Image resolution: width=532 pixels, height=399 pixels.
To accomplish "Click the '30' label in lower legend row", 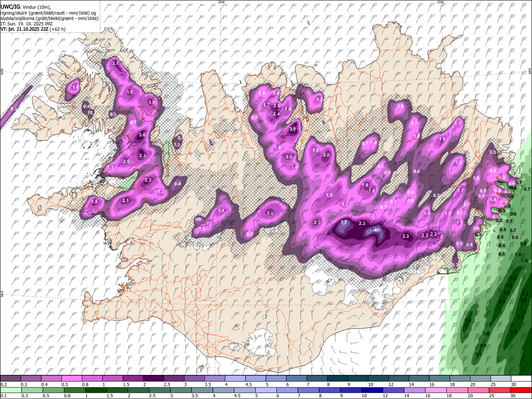I will pyautogui.click(x=512, y=396).
